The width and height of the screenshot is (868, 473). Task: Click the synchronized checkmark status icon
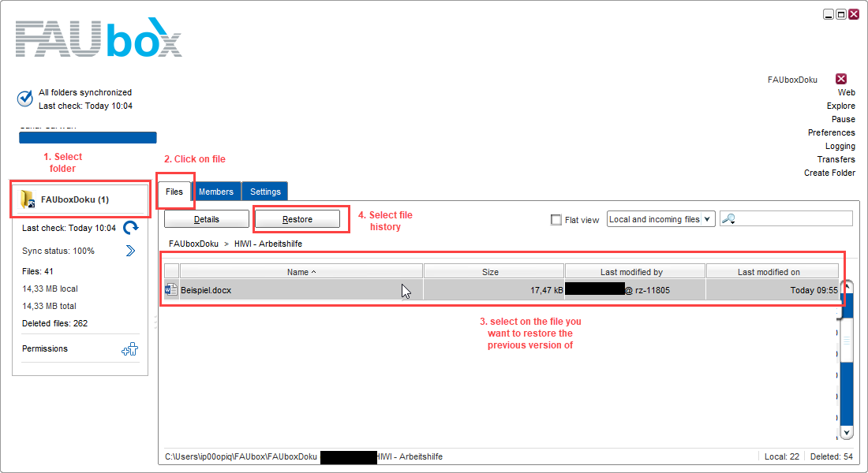25,99
